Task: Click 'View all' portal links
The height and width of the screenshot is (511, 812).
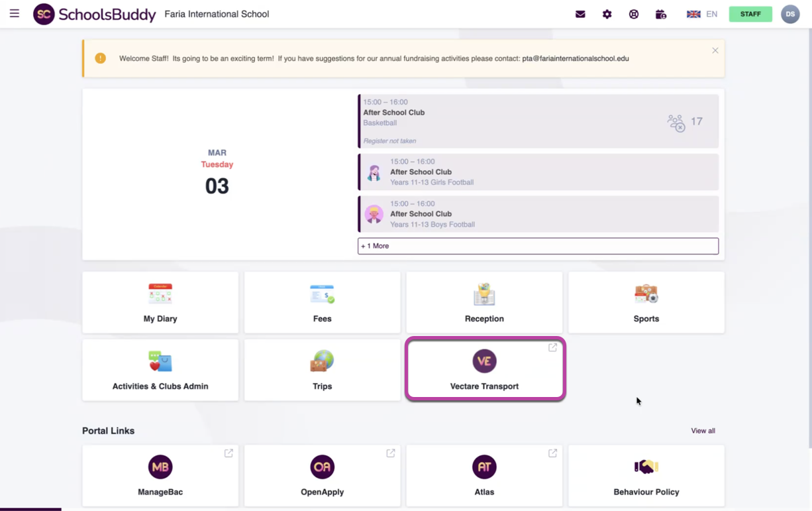Action: [703, 431]
